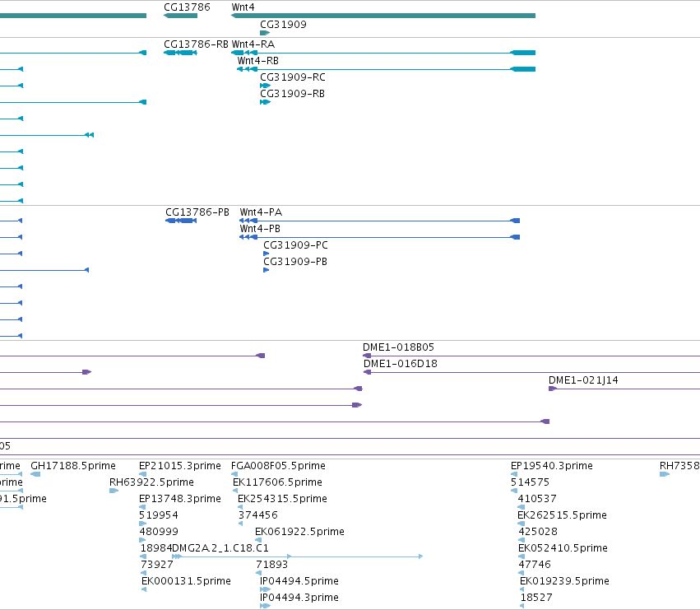700x610 pixels.
Task: Select the Wnt4 gene label
Action: (243, 7)
